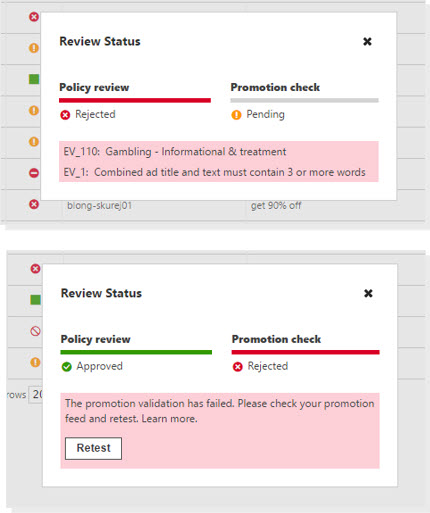430x513 pixels.
Task: Click the red progress bar under upper Policy review
Action: pyautogui.click(x=135, y=100)
